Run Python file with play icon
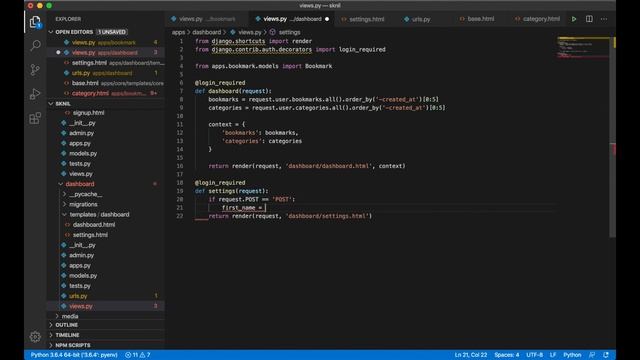This screenshot has height=360, width=640. click(574, 19)
